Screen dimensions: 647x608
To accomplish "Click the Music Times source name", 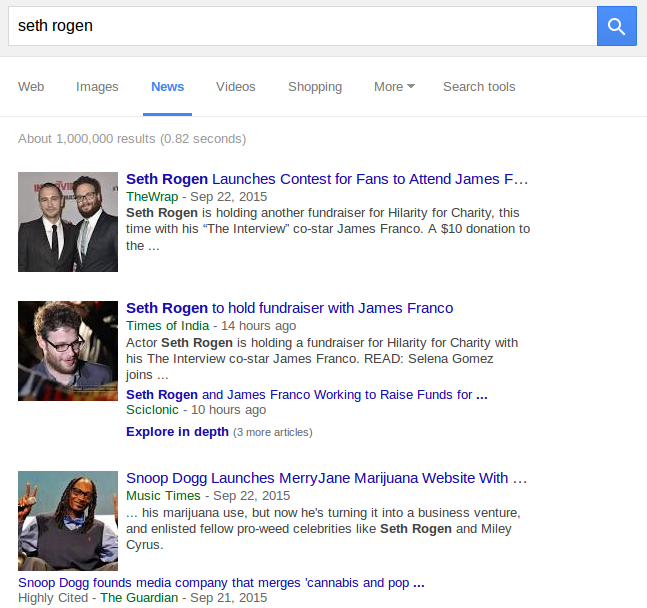I will click(165, 496).
